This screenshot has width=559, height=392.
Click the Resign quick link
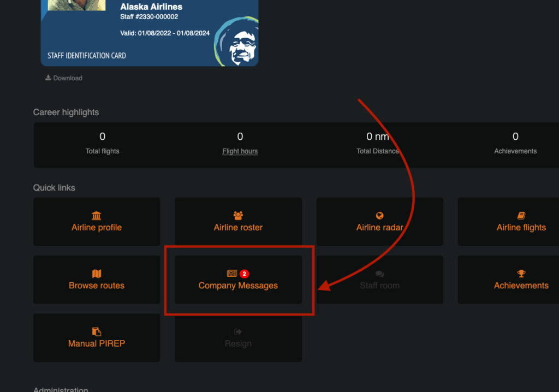(x=238, y=338)
